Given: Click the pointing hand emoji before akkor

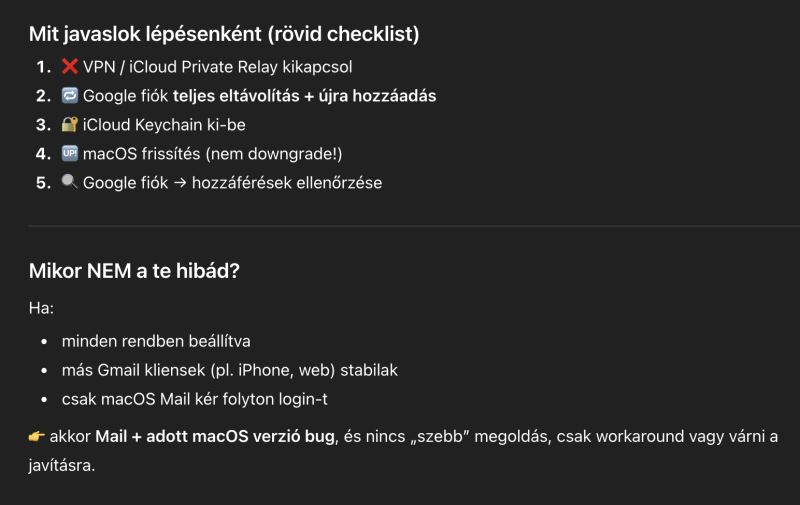Looking at the screenshot, I should click(38, 438).
